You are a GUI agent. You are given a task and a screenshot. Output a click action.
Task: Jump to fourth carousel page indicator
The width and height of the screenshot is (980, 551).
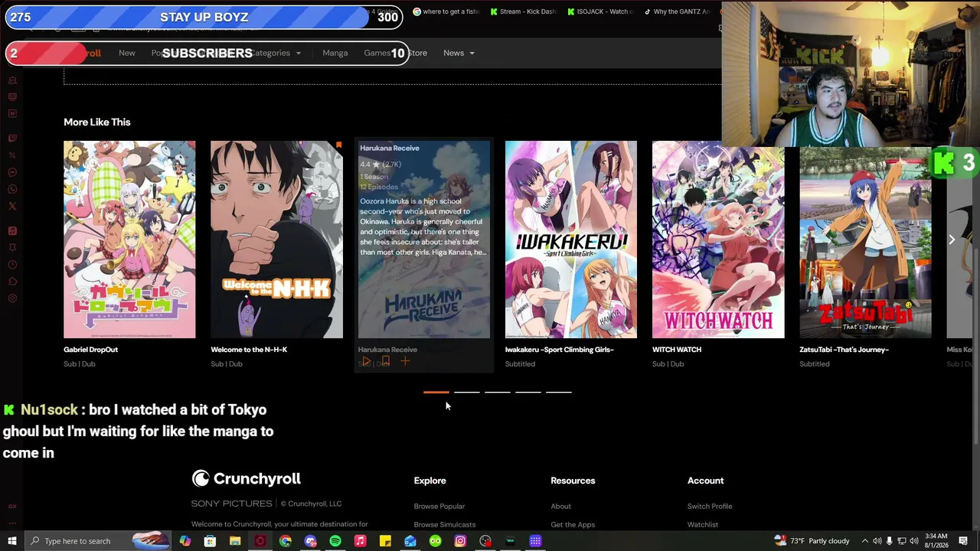pos(528,392)
